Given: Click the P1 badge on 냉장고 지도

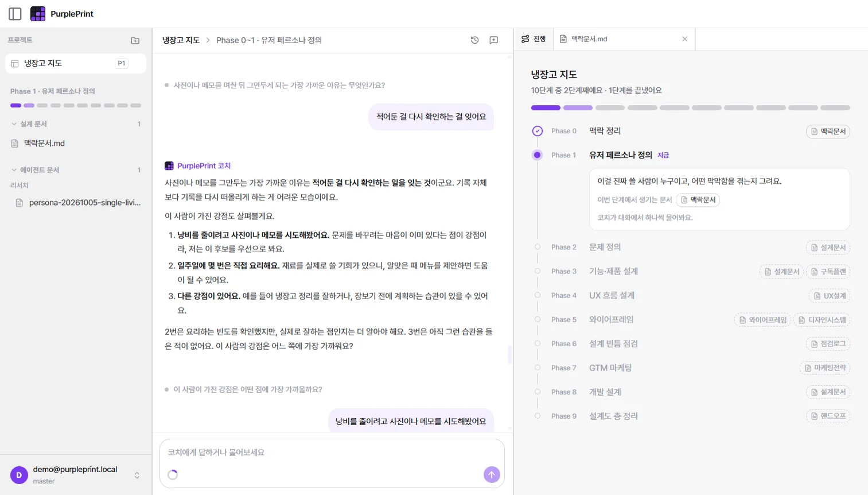Looking at the screenshot, I should (x=122, y=63).
